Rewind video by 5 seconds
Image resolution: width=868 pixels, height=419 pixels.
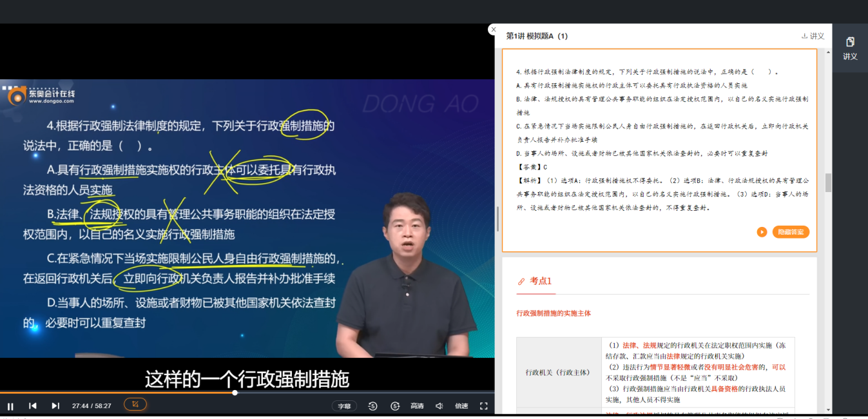click(372, 406)
